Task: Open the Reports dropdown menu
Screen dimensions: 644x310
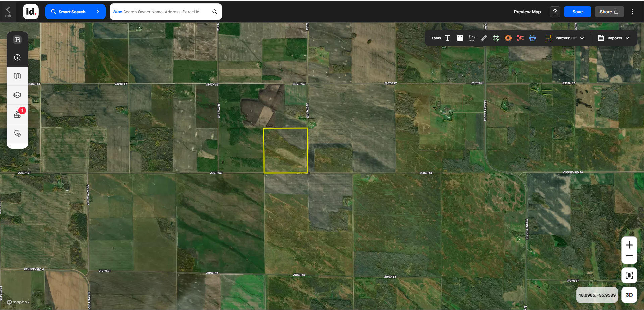Action: [x=613, y=38]
